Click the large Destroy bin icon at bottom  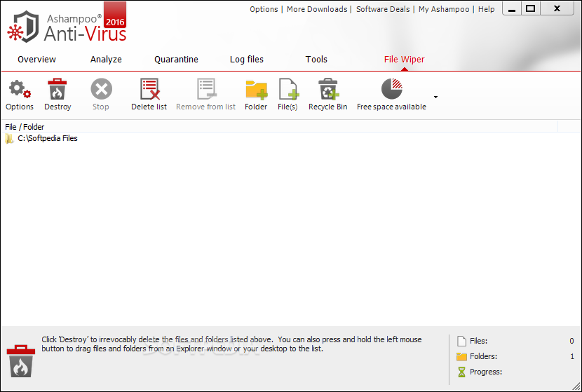click(x=21, y=361)
